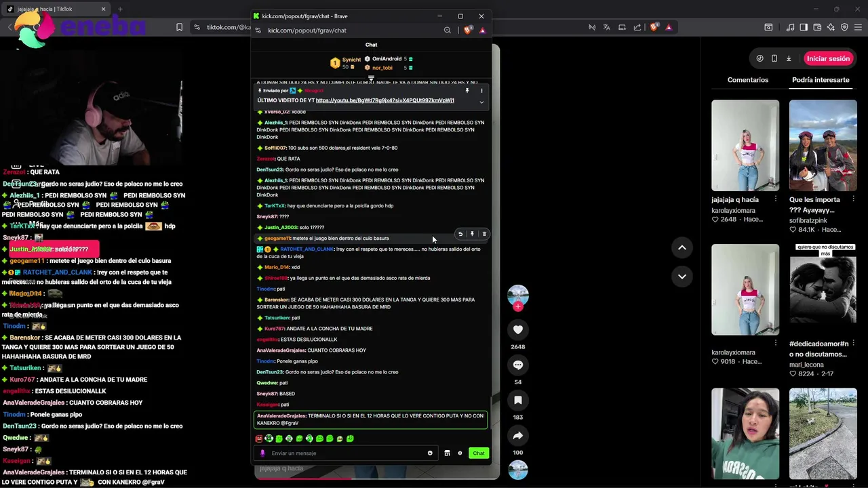
Task: Select the last green emote in the quick emote row
Action: (x=350, y=439)
